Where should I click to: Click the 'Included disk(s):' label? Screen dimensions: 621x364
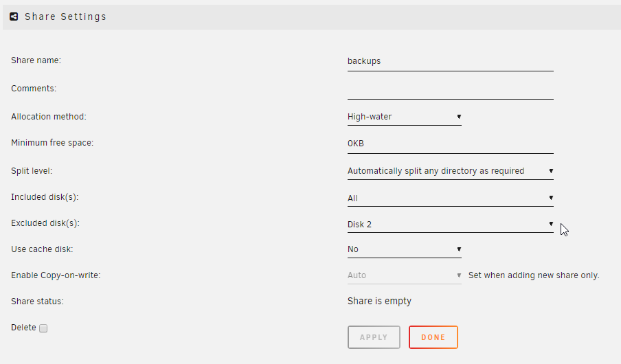tap(45, 197)
